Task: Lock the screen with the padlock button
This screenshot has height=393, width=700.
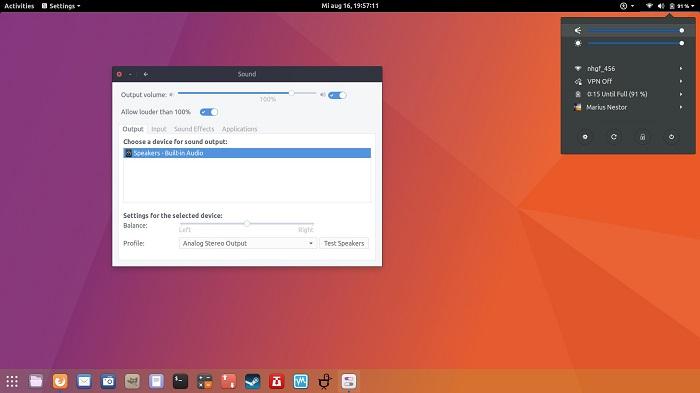Action: (x=642, y=137)
